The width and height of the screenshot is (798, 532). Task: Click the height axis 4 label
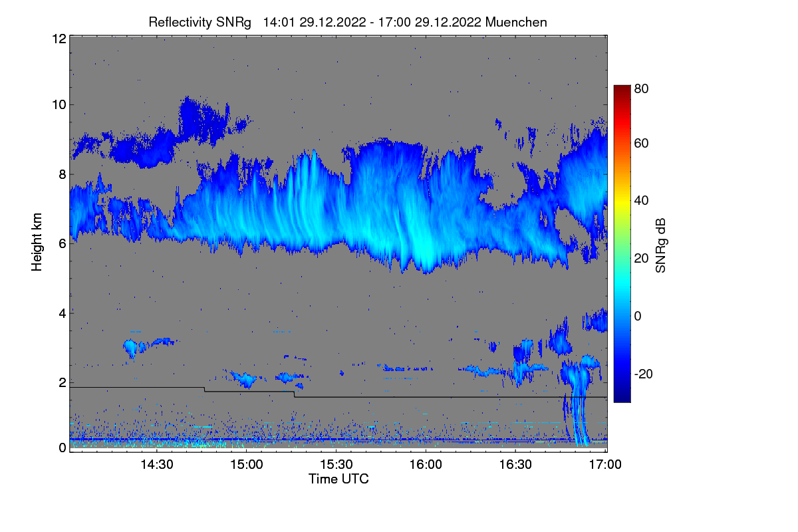(x=61, y=313)
